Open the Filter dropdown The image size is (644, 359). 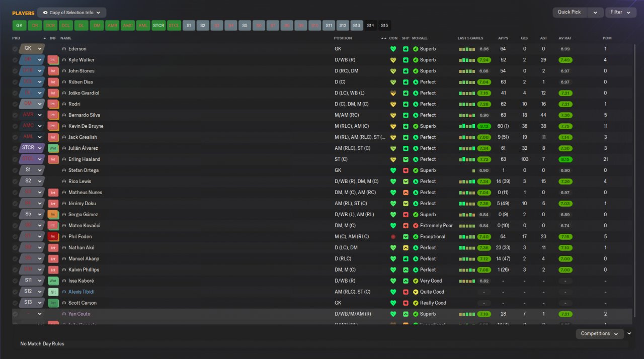[620, 12]
